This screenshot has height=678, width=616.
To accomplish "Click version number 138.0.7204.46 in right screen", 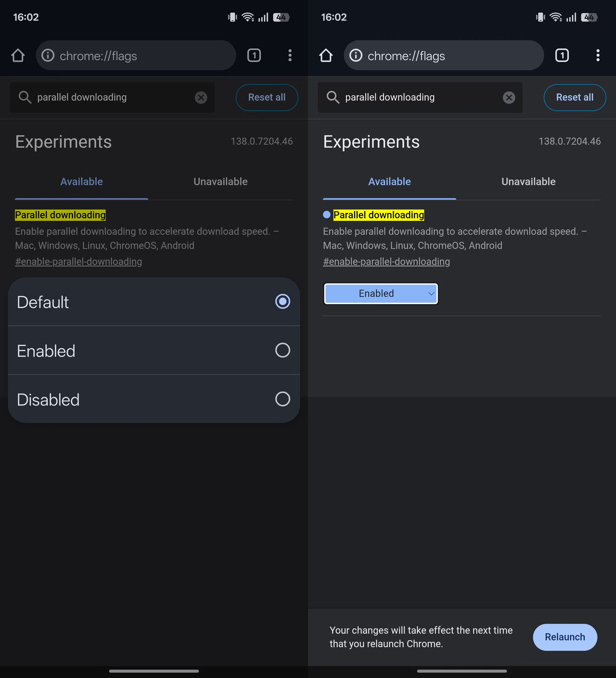I will coord(570,141).
